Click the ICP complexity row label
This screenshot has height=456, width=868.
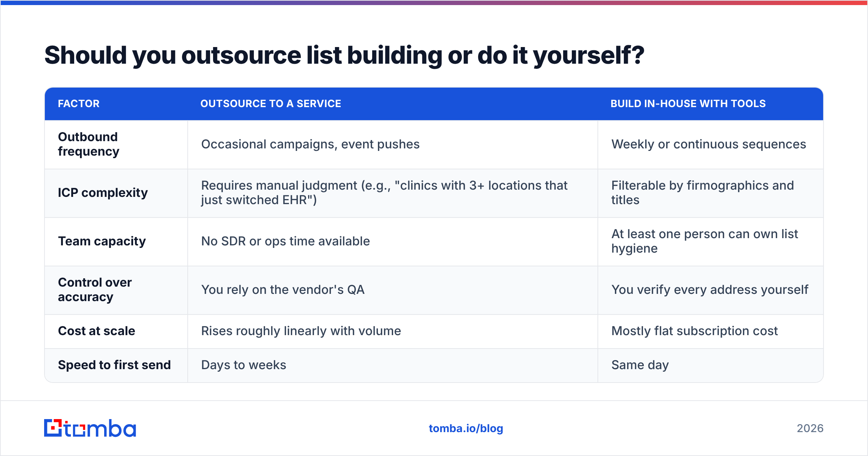[x=103, y=193]
